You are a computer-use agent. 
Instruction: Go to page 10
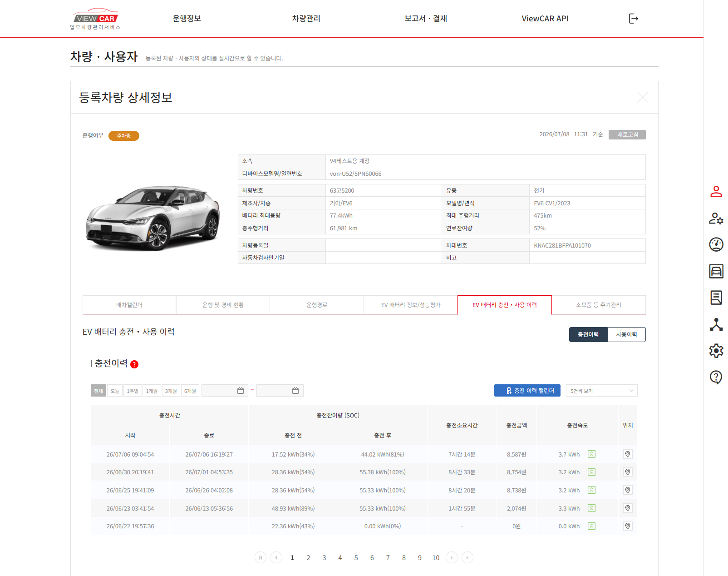pos(436,558)
